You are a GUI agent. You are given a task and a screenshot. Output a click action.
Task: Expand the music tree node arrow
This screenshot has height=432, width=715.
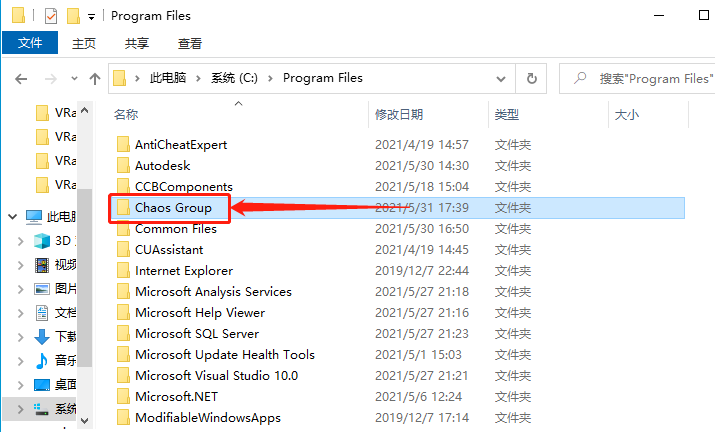coord(21,361)
